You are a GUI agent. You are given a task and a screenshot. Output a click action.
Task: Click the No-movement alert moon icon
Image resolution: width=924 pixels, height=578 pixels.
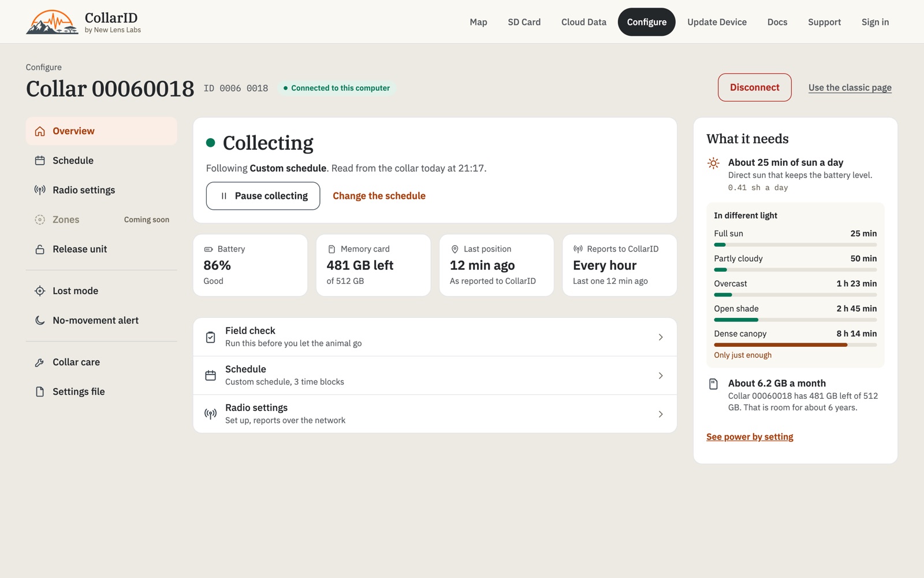coord(40,320)
